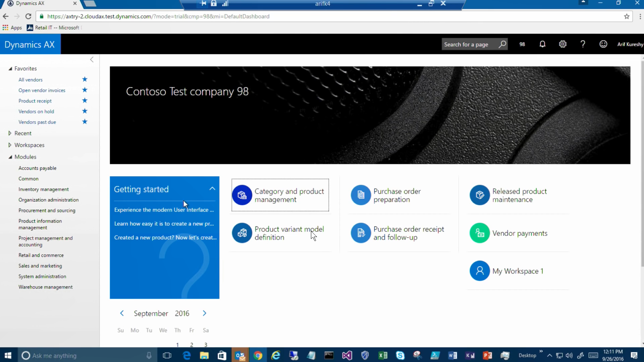Open the Category and product management workspace icon

coord(242,195)
